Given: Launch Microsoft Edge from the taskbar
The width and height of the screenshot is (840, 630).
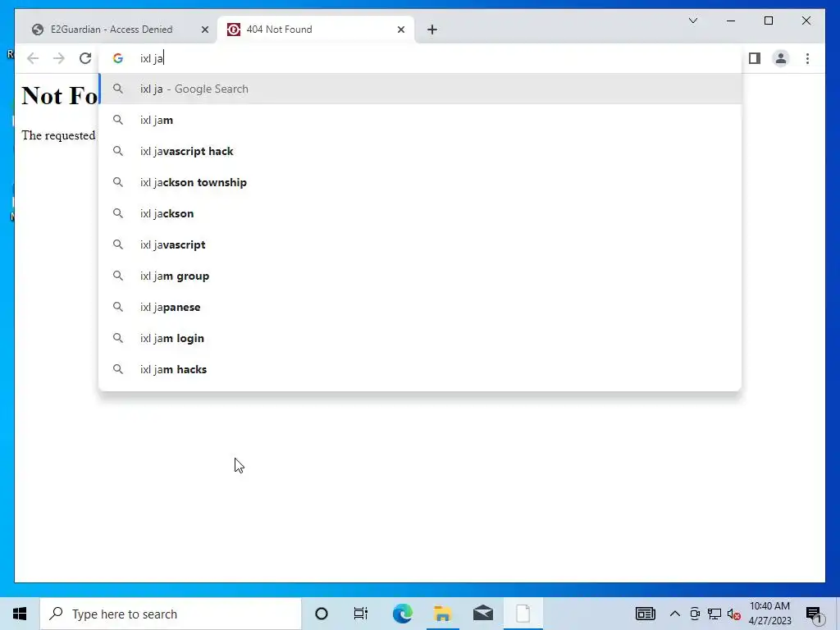Looking at the screenshot, I should coord(402,614).
